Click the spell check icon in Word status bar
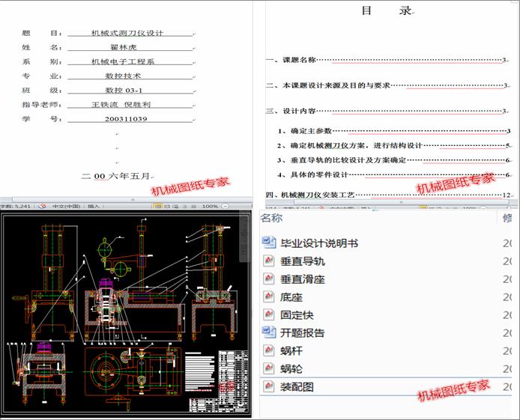 pos(42,206)
